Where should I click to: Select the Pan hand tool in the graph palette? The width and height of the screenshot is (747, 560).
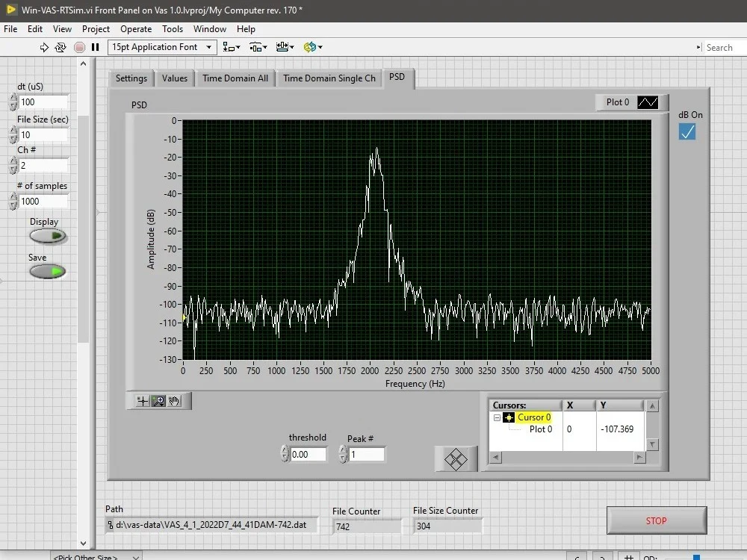(176, 401)
